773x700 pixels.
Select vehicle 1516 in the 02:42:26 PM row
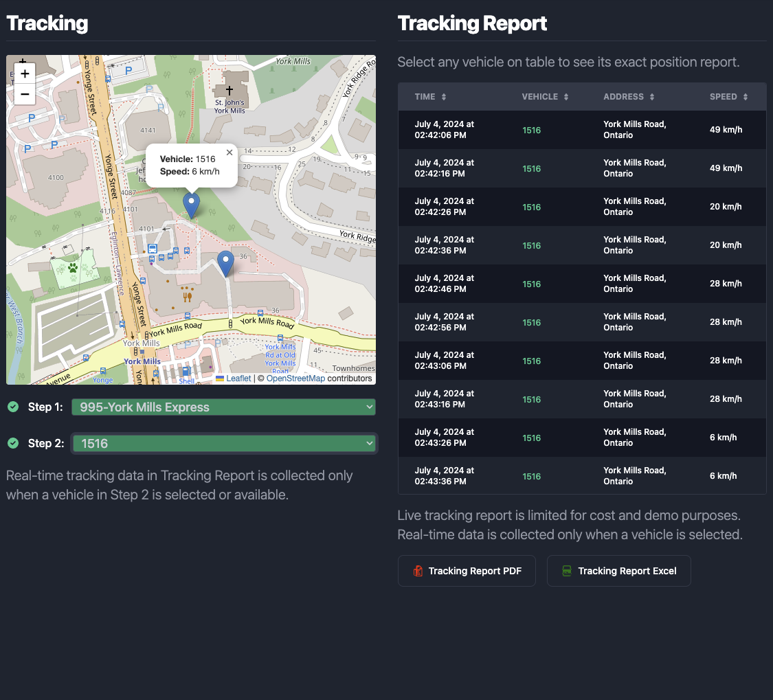point(531,207)
